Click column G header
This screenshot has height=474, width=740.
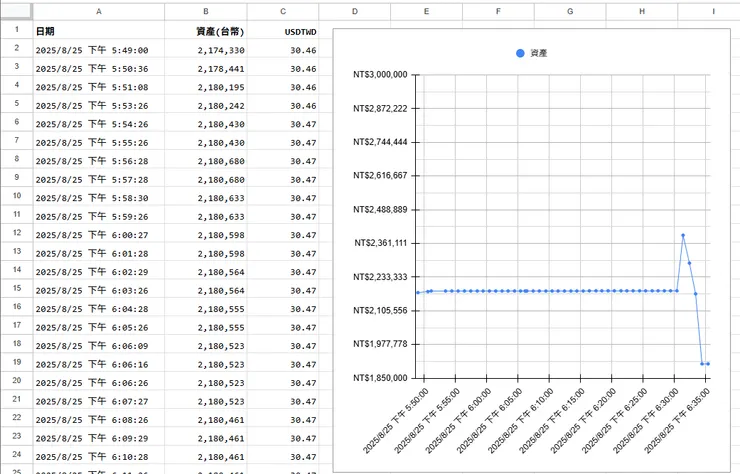[570, 10]
